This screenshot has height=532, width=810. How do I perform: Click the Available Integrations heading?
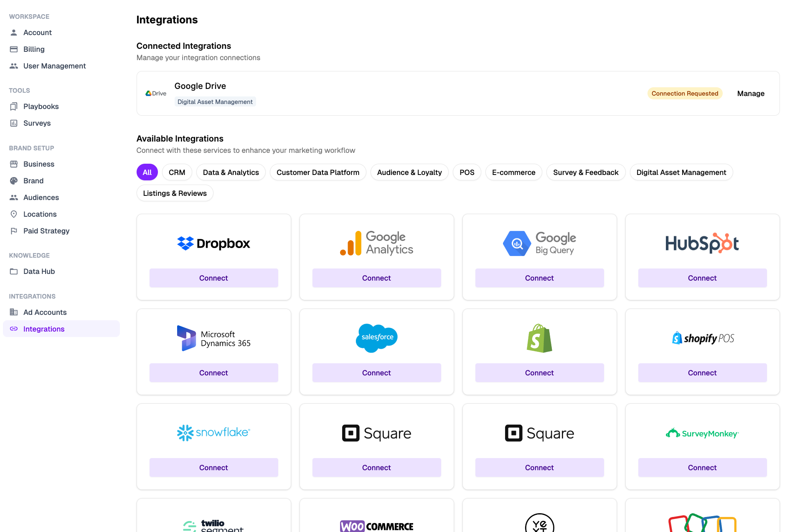point(180,139)
